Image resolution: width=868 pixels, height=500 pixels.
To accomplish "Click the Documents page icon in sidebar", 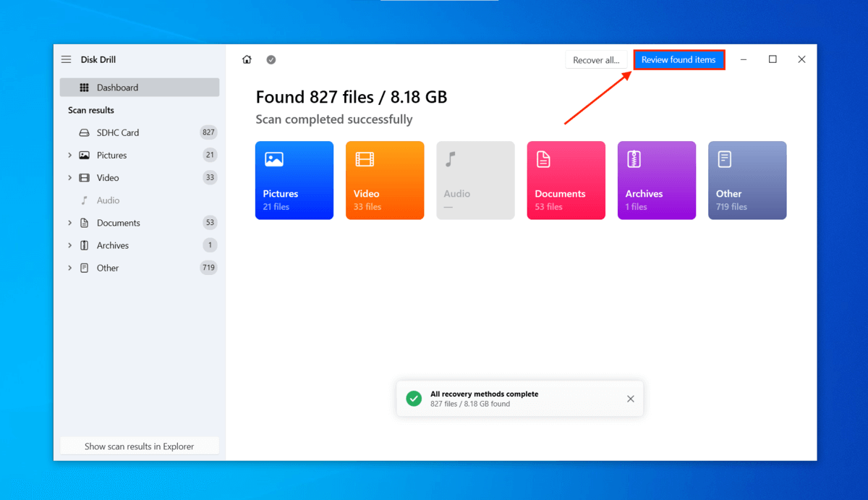I will (x=85, y=223).
